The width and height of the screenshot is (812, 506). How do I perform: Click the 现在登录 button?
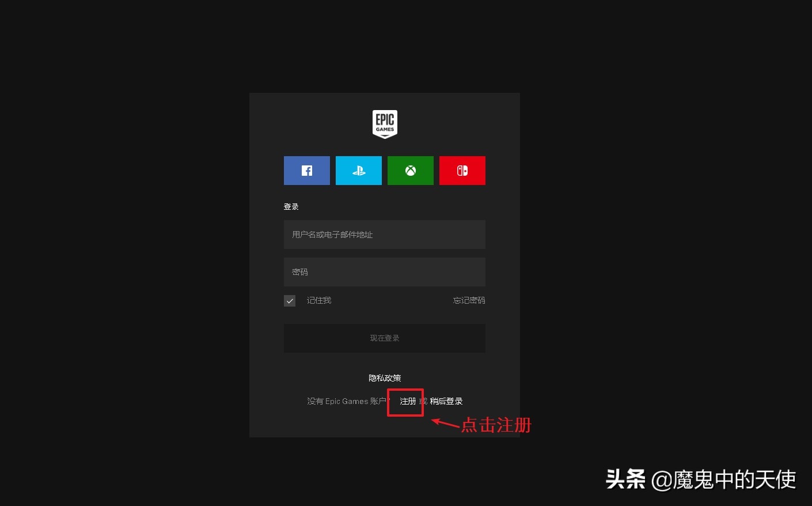coord(385,338)
